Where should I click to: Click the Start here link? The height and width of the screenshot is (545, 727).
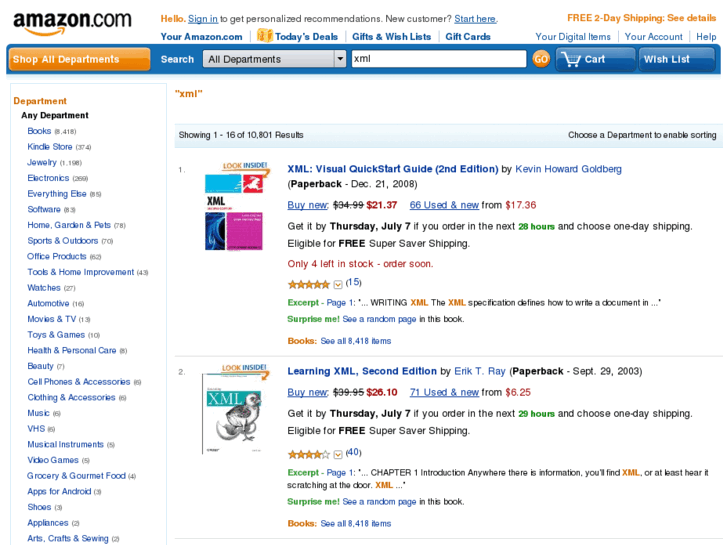475,19
